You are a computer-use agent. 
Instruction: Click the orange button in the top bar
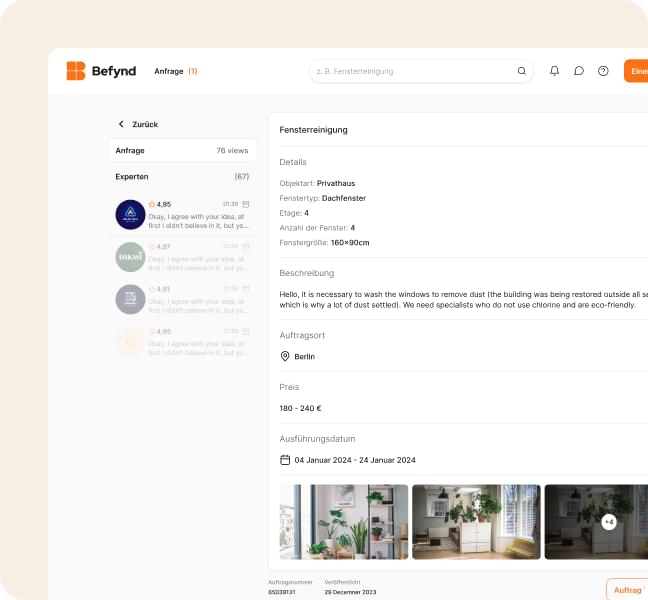(635, 71)
